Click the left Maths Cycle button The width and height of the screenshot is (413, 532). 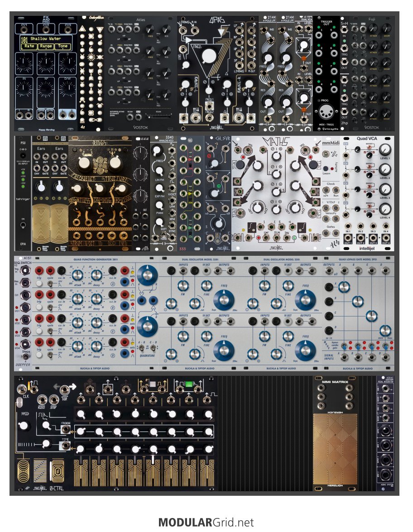click(x=240, y=165)
